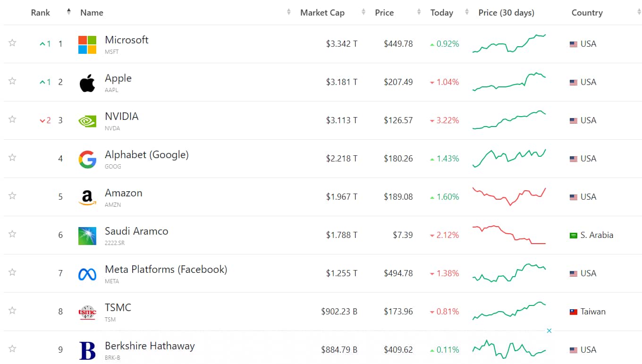Screen dimensions: 642x364
Task: Select the Today column header
Action: (442, 13)
